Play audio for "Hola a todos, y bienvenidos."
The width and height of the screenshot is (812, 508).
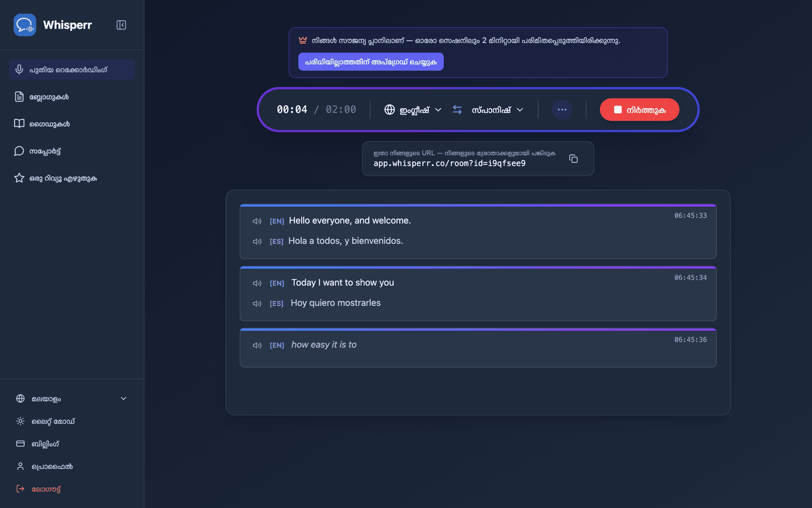click(257, 241)
